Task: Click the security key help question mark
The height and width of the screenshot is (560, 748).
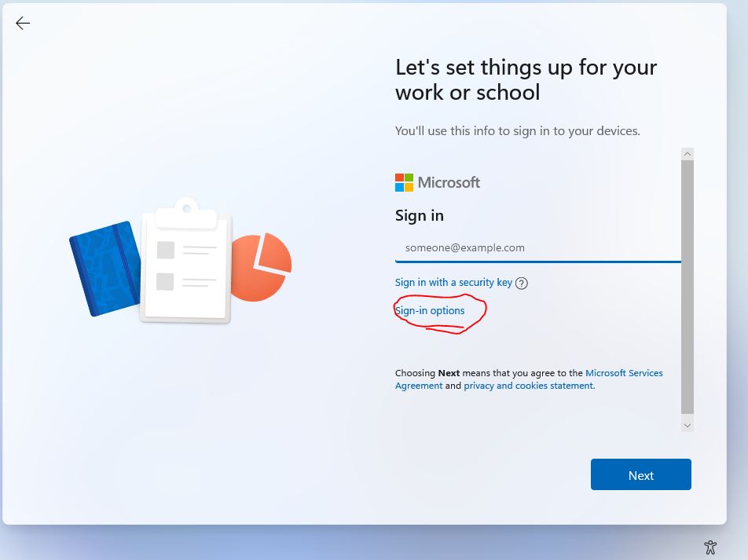Action: coord(522,283)
